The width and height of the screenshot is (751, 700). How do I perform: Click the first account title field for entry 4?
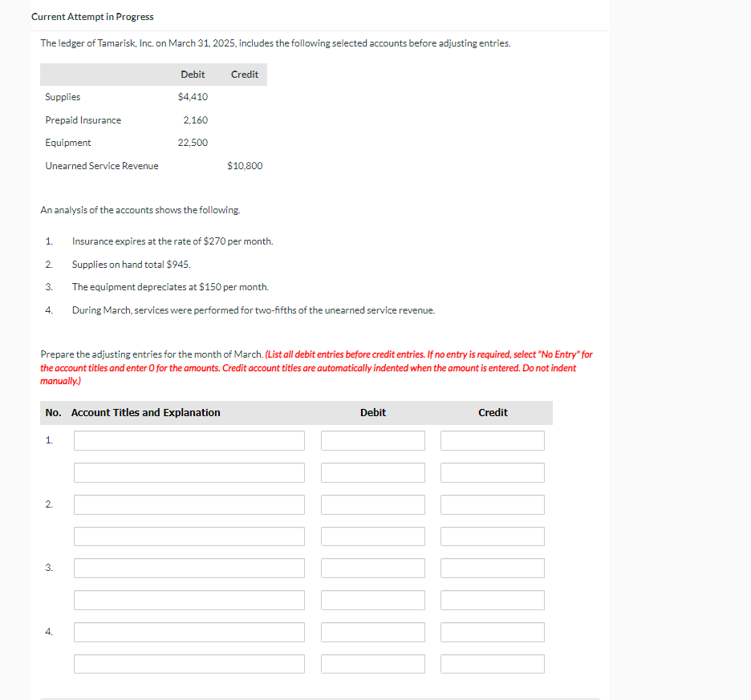tap(189, 632)
